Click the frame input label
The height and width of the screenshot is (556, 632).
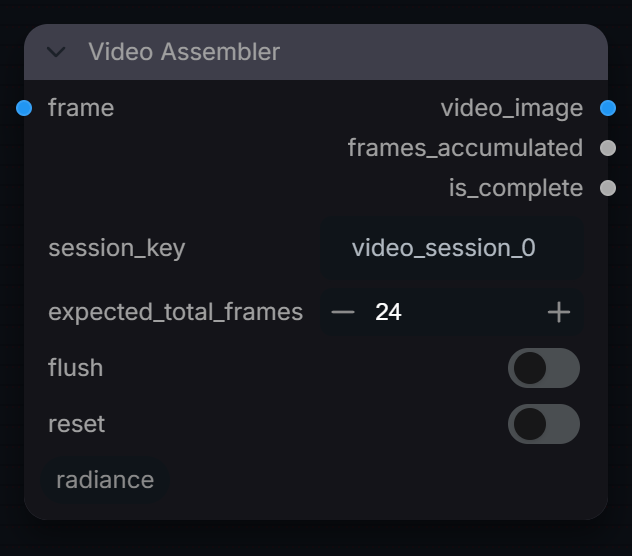[81, 108]
